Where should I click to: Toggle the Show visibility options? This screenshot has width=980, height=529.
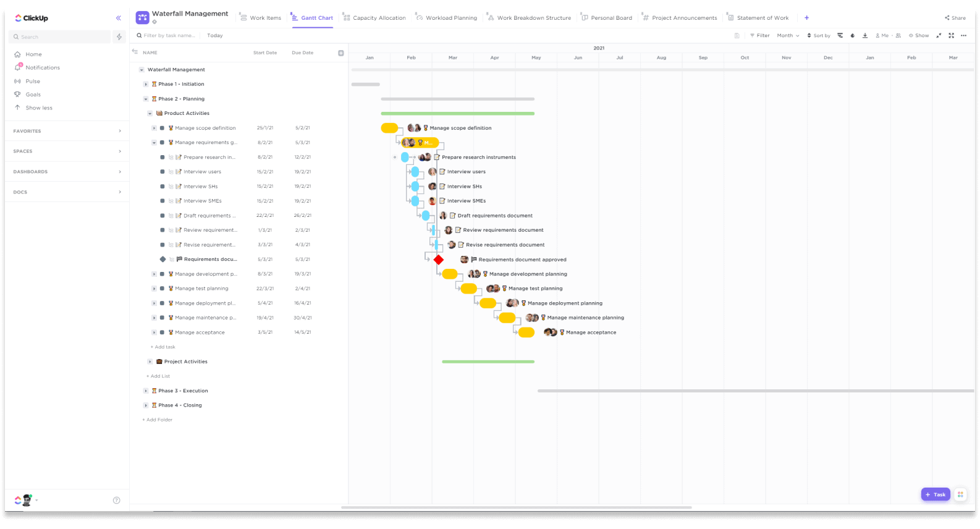point(919,36)
